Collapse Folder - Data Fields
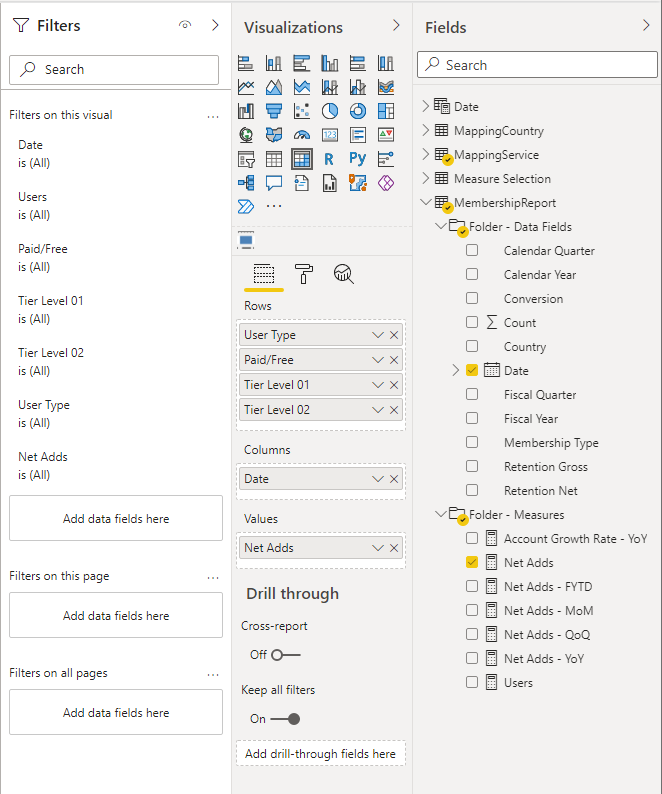The image size is (662, 794). (441, 226)
